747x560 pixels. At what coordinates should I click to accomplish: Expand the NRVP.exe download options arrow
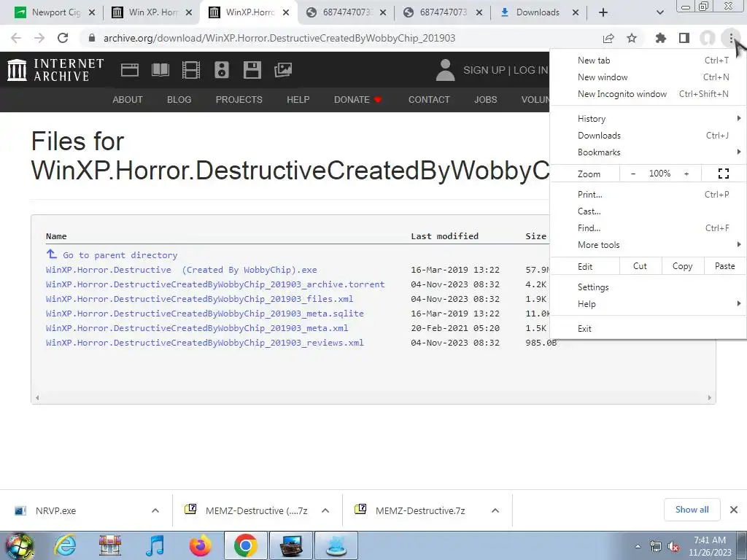click(155, 510)
